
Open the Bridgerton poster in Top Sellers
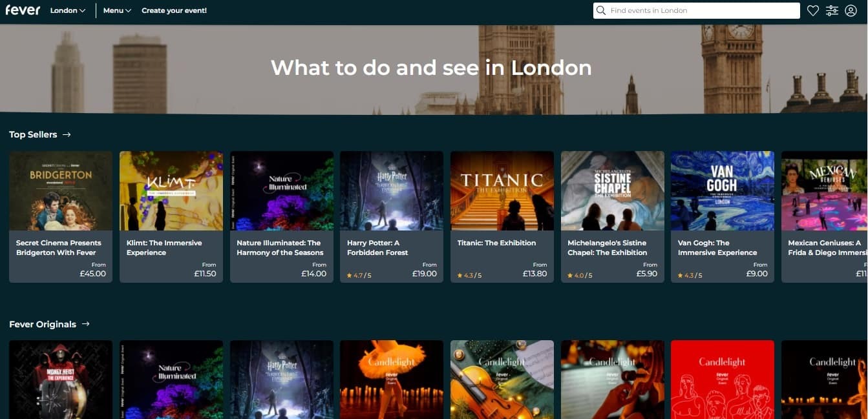point(61,191)
